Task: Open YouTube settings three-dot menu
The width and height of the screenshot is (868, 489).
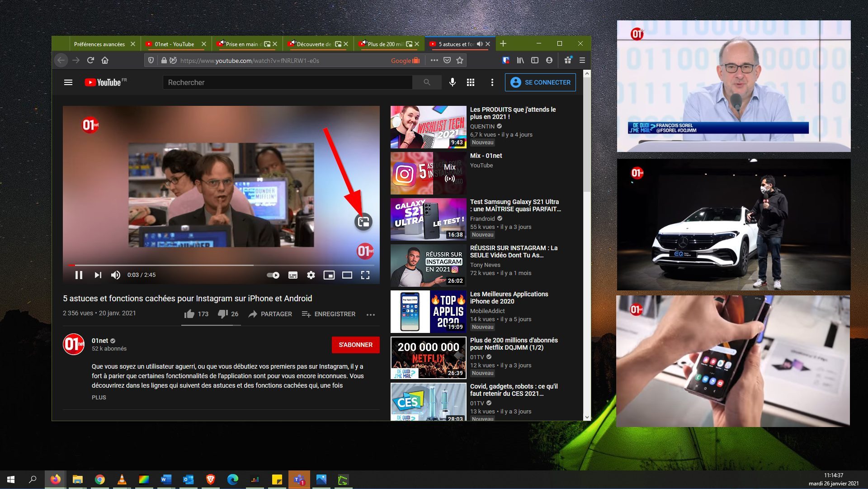Action: [x=492, y=82]
